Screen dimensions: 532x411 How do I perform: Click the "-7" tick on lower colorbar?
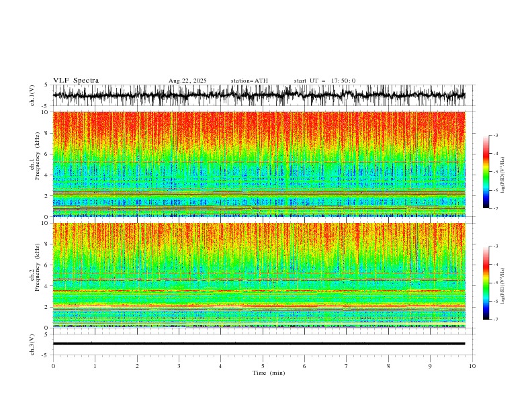(x=495, y=320)
